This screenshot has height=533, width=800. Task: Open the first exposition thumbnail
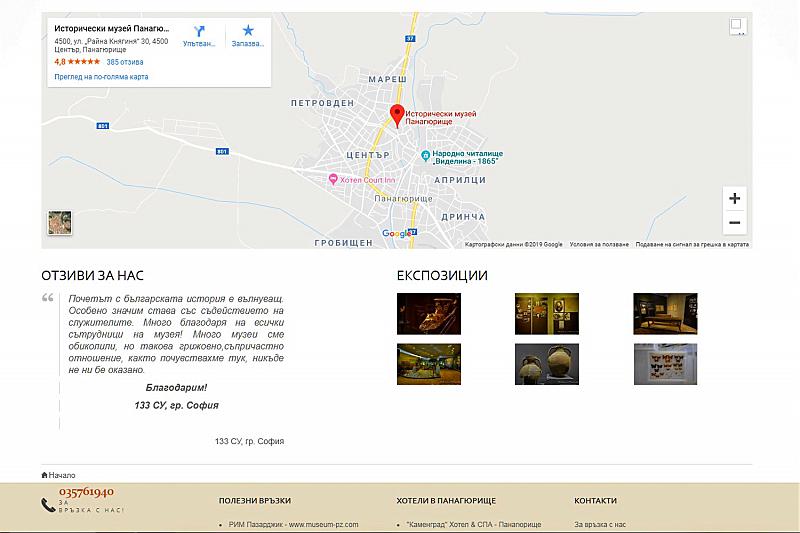tap(429, 313)
